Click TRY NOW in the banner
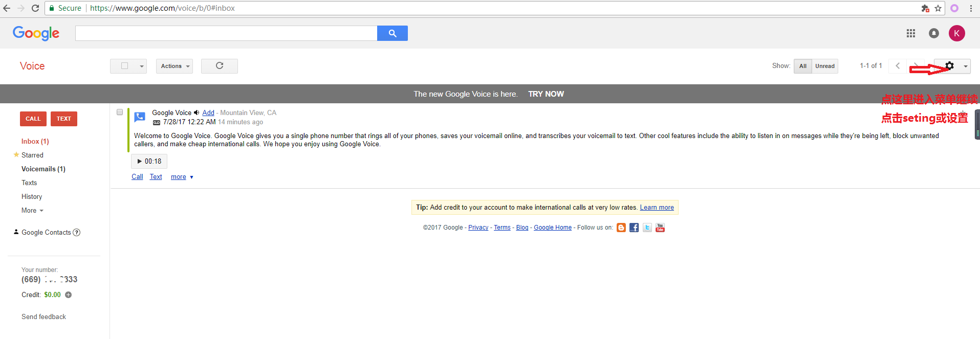Screen dimensions: 980x339 click(546, 94)
